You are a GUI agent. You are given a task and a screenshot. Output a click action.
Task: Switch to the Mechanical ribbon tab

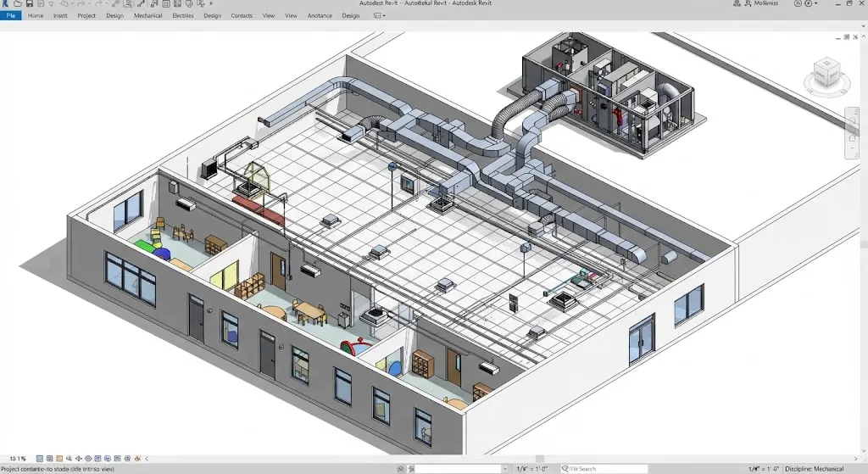147,15
